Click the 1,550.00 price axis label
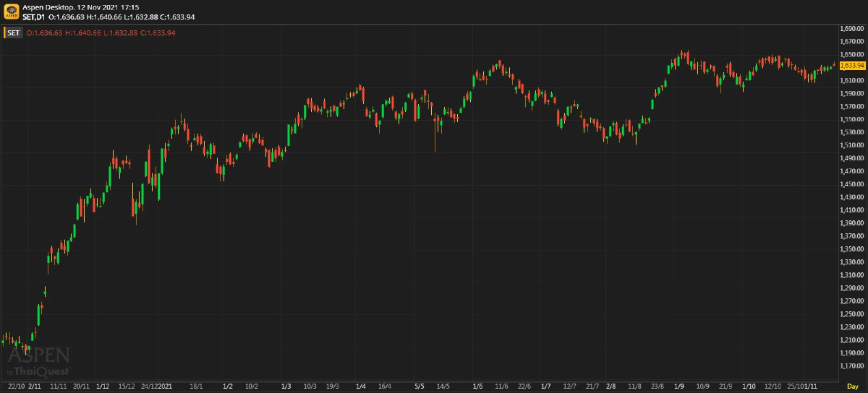 [853, 119]
